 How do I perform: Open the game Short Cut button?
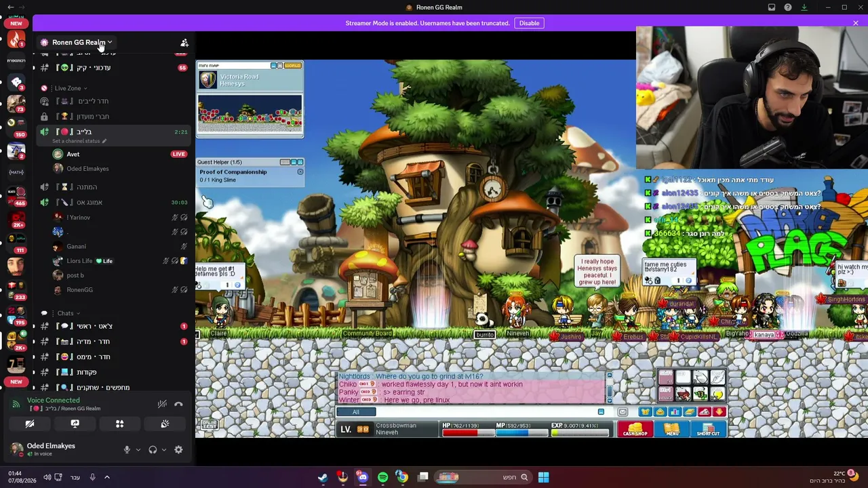pos(708,429)
